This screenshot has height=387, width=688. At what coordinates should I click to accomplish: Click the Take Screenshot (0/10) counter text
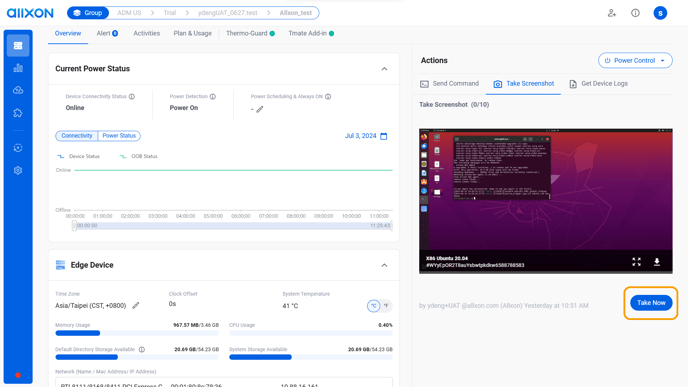point(454,104)
